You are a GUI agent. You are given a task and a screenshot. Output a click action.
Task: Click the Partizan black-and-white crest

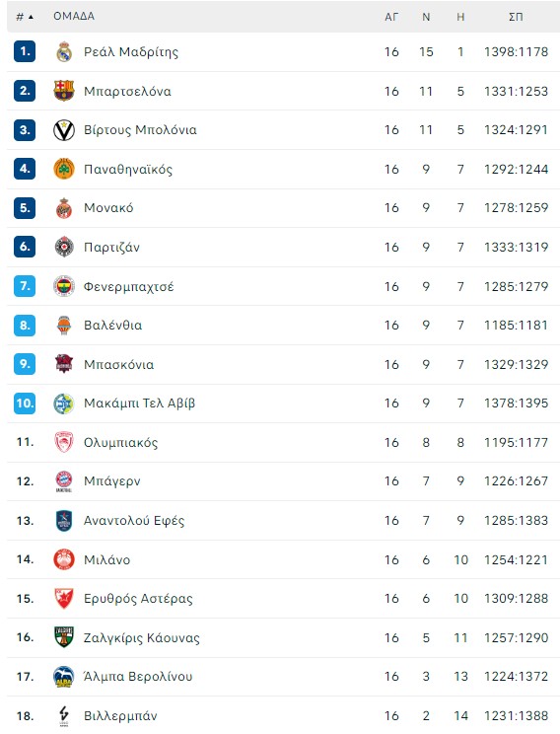pos(64,248)
